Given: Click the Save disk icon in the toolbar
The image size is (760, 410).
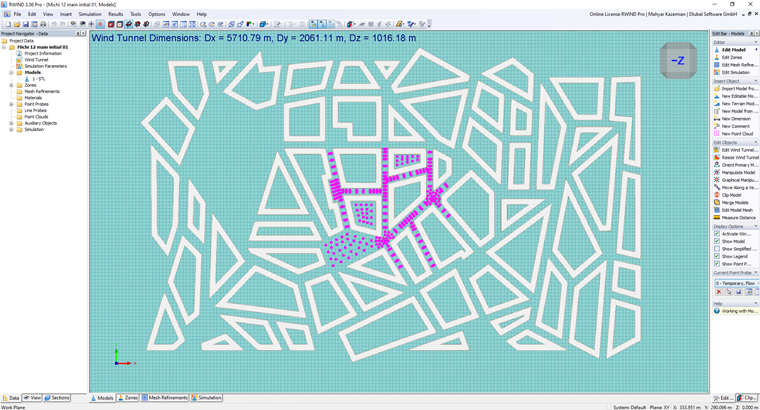Looking at the screenshot, I should pyautogui.click(x=26, y=24).
